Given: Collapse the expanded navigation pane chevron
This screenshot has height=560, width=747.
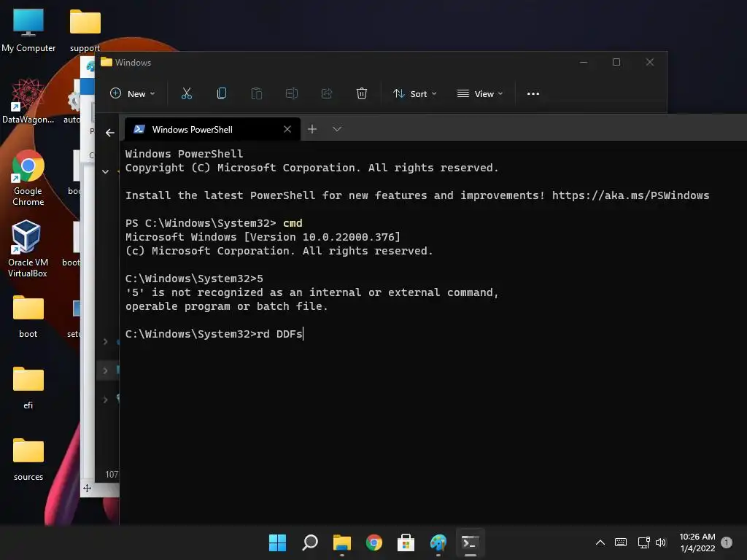Looking at the screenshot, I should [105, 172].
